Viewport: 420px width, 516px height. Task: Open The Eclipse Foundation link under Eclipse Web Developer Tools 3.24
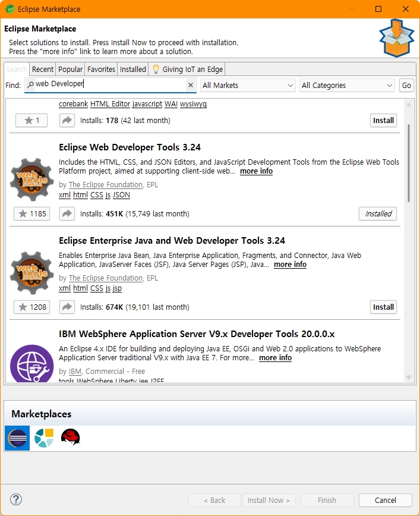click(x=106, y=185)
